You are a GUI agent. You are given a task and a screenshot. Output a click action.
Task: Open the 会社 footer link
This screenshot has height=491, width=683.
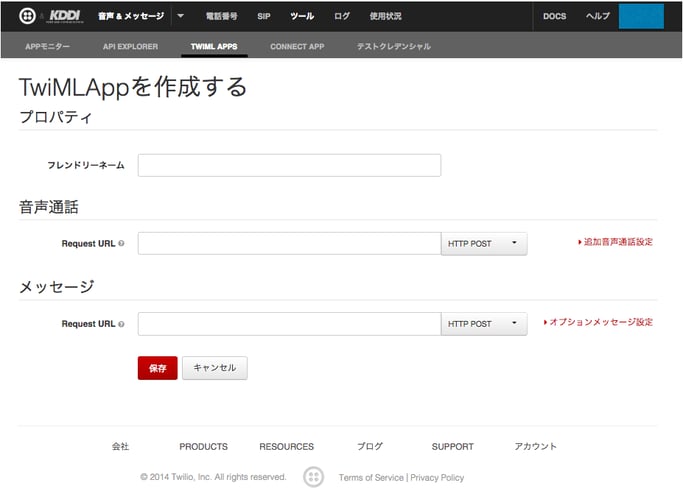tap(120, 446)
